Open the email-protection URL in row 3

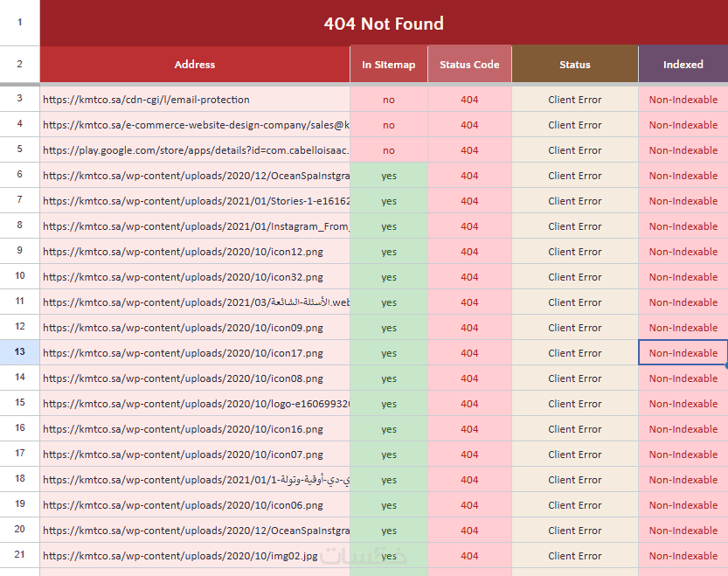(146, 100)
